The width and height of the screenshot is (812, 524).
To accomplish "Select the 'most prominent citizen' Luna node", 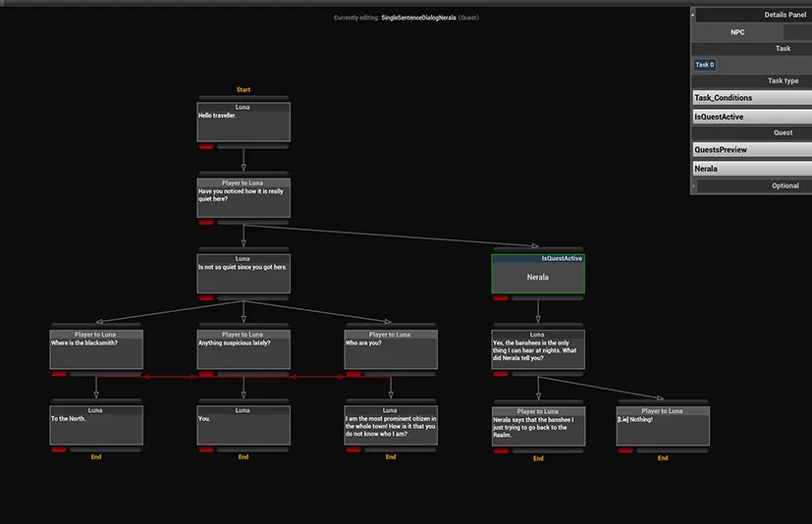I will click(391, 425).
